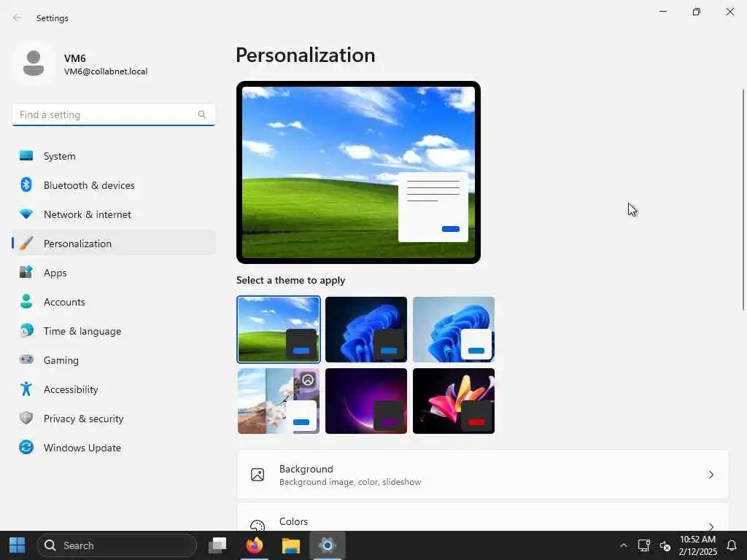This screenshot has width=747, height=560.
Task: Go to Network & internet section
Action: click(114, 214)
